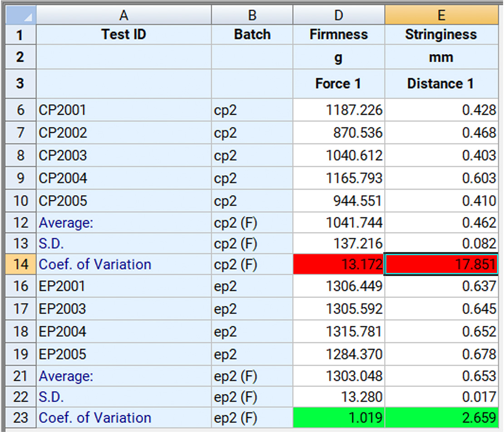The width and height of the screenshot is (504, 432).
Task: Select the EP2005 test ID cell
Action: (x=124, y=354)
